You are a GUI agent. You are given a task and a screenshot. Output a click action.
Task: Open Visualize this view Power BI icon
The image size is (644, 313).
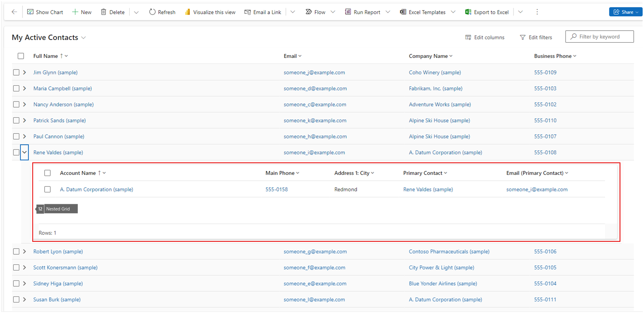(187, 12)
